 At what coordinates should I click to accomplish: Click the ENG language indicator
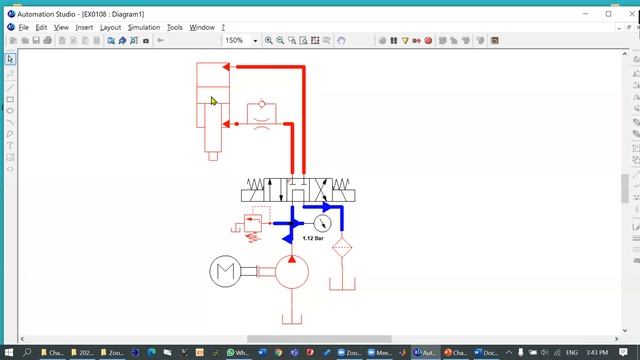tap(572, 352)
